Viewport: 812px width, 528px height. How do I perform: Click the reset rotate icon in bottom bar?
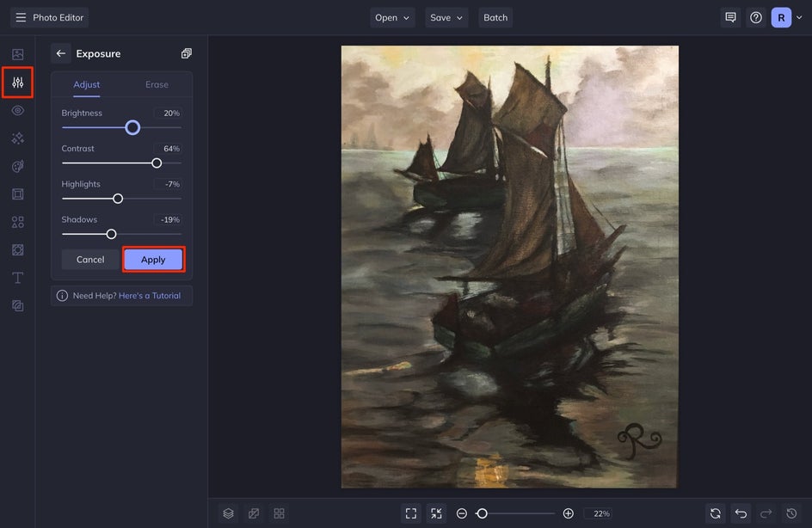click(715, 513)
